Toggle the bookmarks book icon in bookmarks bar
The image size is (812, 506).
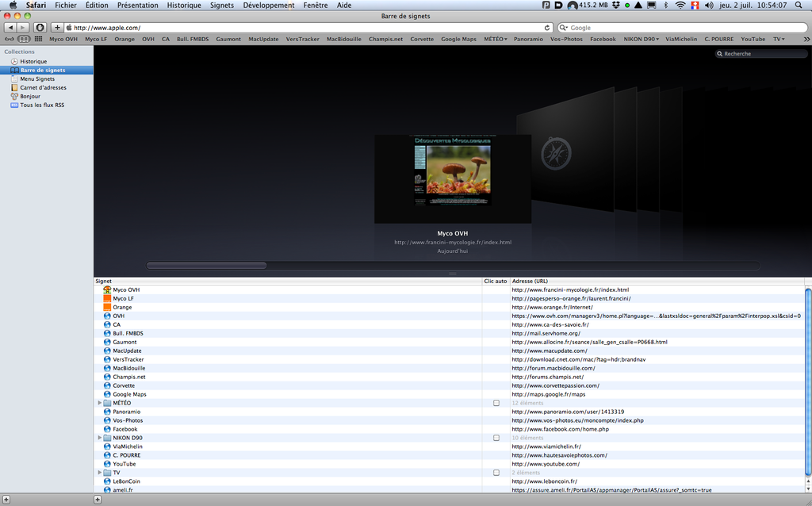(24, 39)
